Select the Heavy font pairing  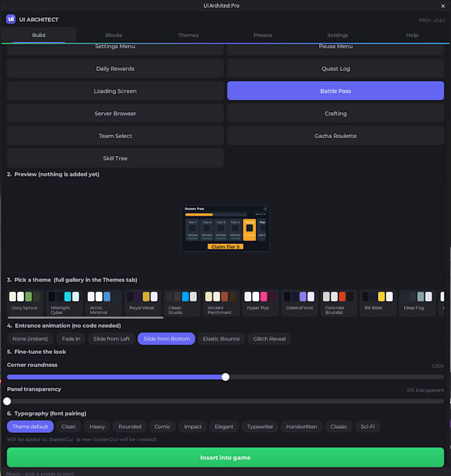[x=97, y=426]
